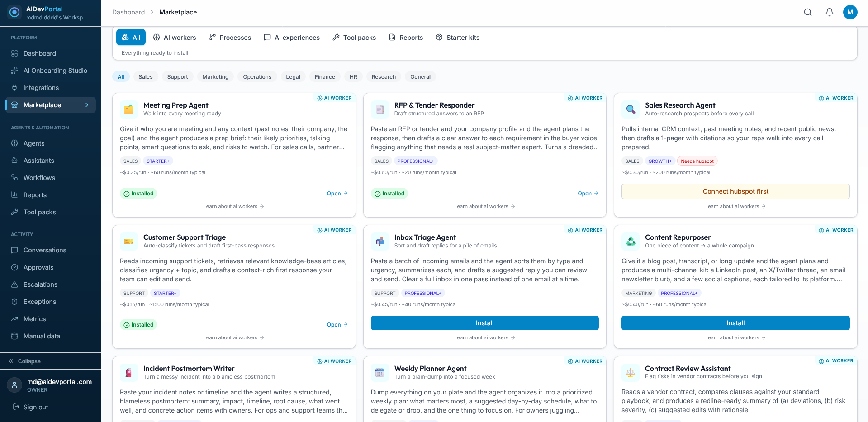The height and width of the screenshot is (422, 868).
Task: Open Escalations in the sidebar
Action: tap(51, 284)
